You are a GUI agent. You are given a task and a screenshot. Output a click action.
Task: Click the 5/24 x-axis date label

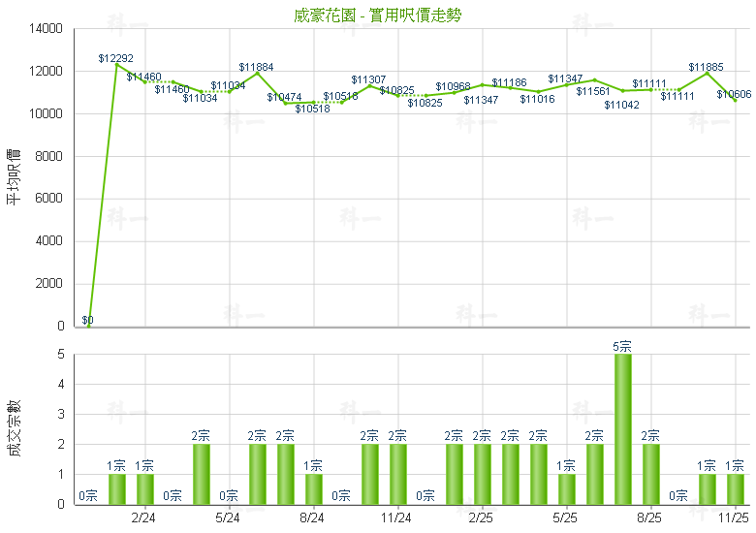228,518
